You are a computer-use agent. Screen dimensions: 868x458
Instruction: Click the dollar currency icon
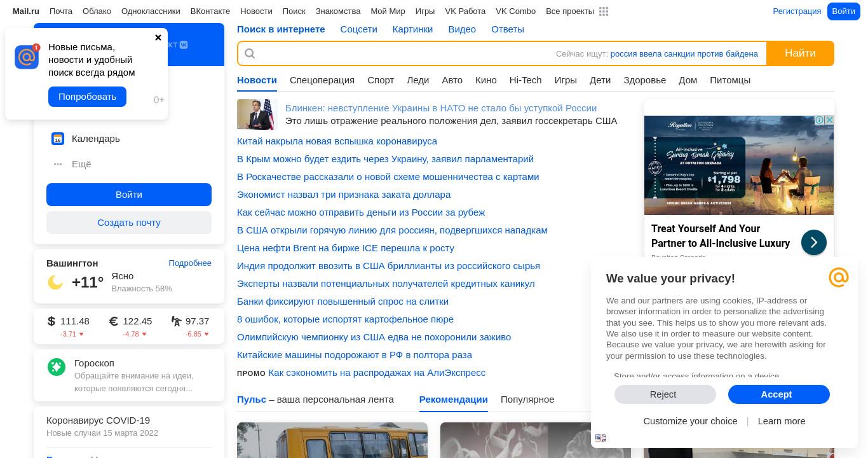point(51,321)
